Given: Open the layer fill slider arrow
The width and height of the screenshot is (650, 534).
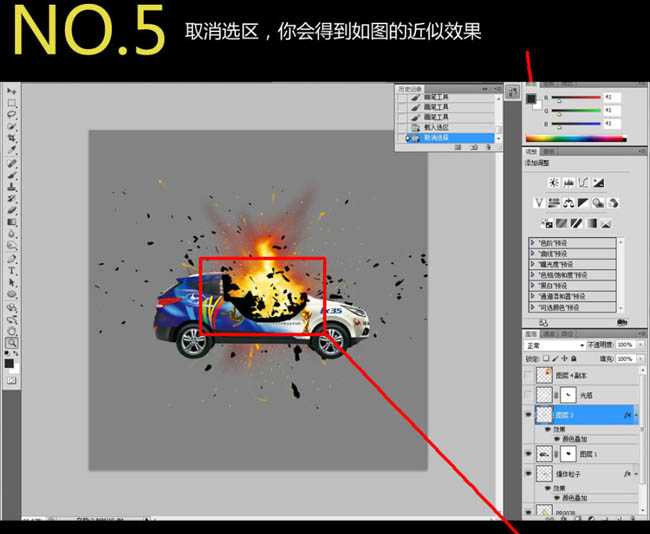Looking at the screenshot, I should 640,359.
